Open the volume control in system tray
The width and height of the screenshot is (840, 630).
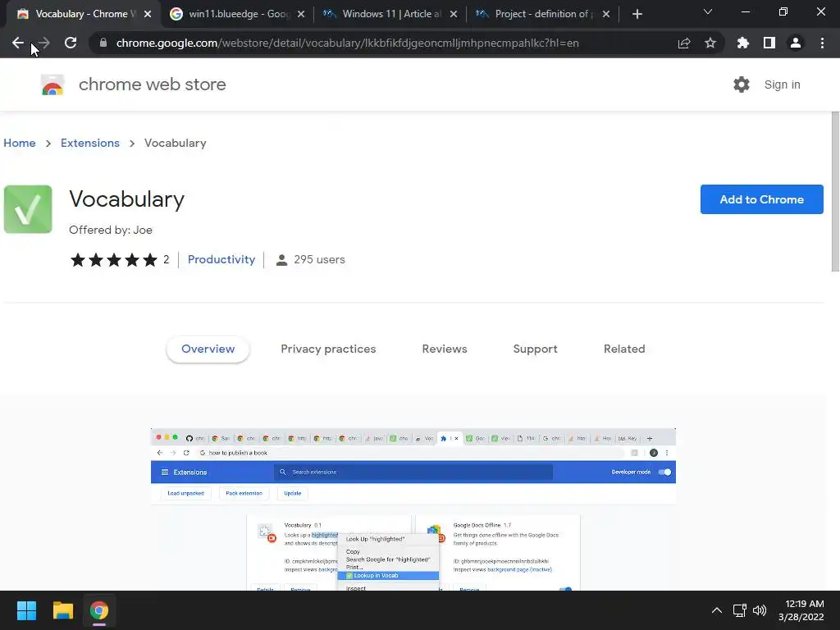(759, 610)
